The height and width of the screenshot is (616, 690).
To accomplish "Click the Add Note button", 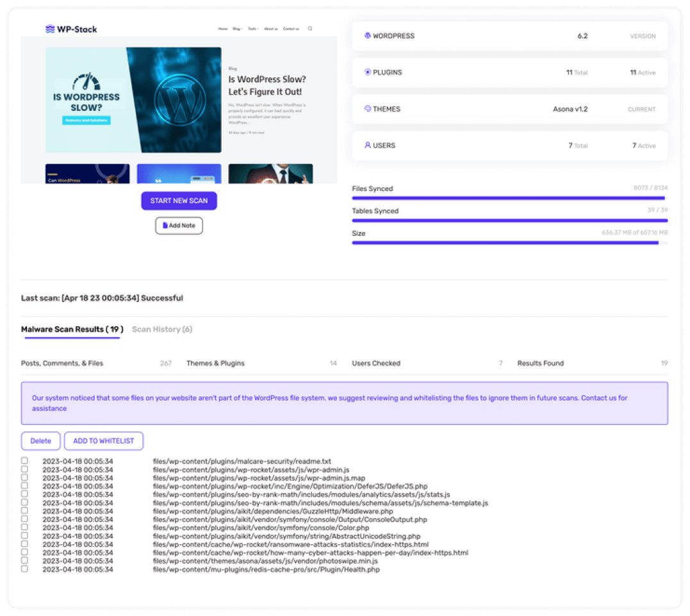I will [179, 226].
